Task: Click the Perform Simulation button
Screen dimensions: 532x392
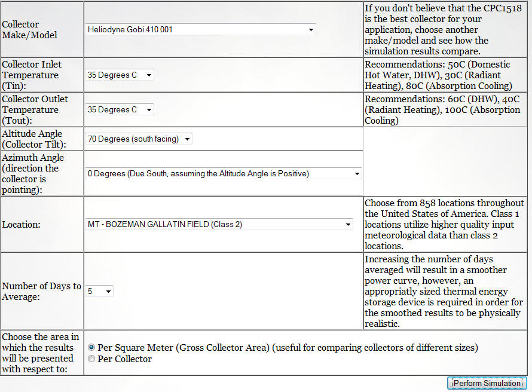Action: tap(487, 383)
